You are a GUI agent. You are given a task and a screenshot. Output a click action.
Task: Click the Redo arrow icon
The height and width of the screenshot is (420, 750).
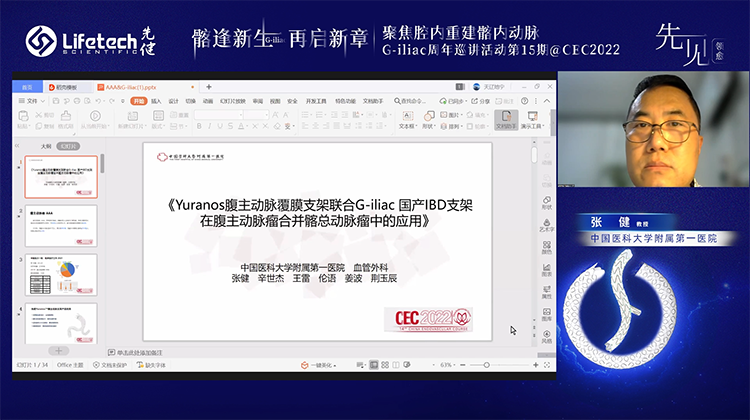pyautogui.click(x=111, y=101)
